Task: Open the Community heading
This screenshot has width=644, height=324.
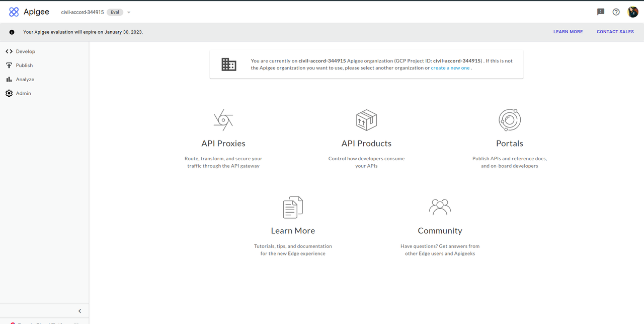Action: 440,231
